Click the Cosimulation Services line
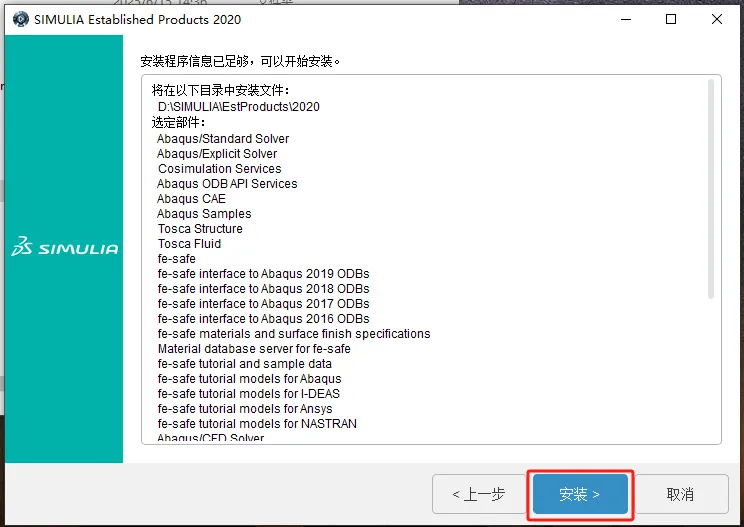Viewport: 744px width, 527px height. pyautogui.click(x=220, y=168)
